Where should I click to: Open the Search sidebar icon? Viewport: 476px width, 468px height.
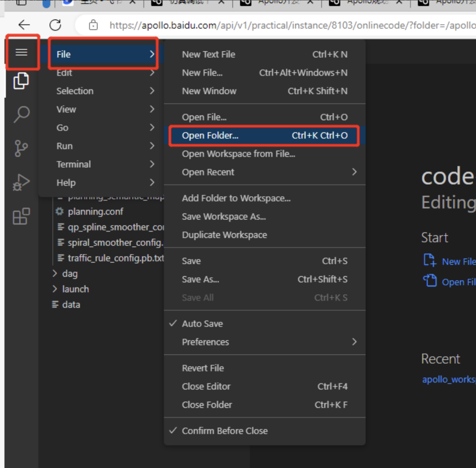click(x=21, y=114)
